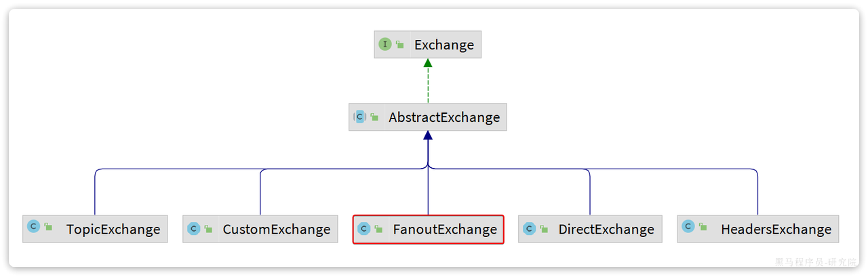Click the TopicExchange class icon
The height and width of the screenshot is (277, 868).
coord(33,227)
